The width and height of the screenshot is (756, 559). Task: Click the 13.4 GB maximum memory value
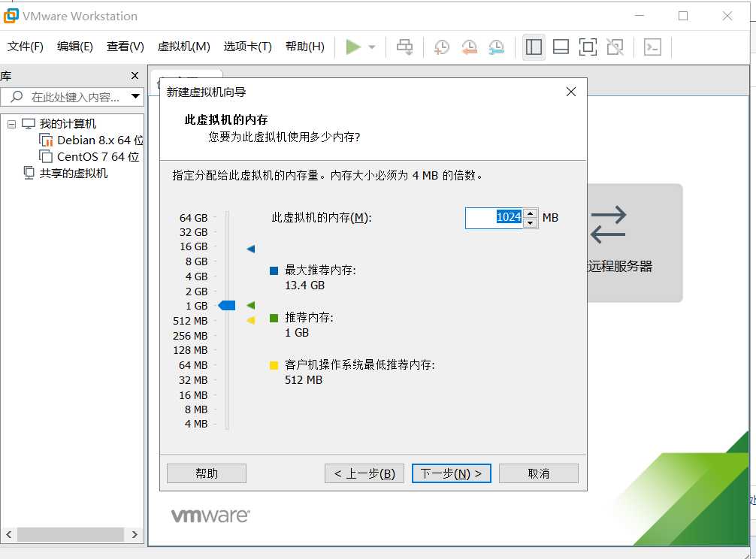click(304, 286)
